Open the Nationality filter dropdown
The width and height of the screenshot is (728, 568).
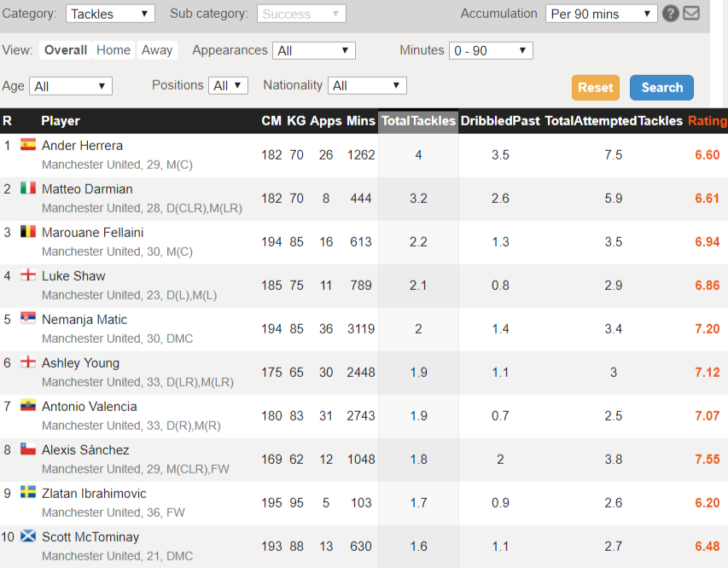[367, 86]
